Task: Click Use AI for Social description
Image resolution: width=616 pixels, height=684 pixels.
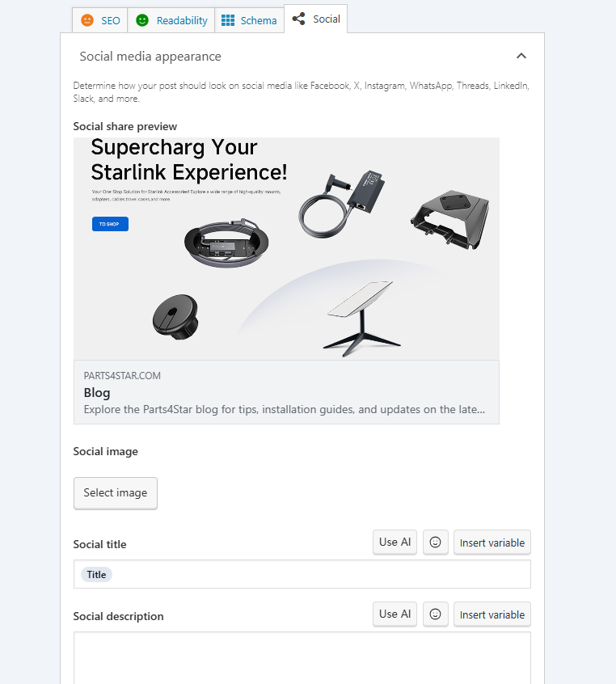Action: [394, 614]
